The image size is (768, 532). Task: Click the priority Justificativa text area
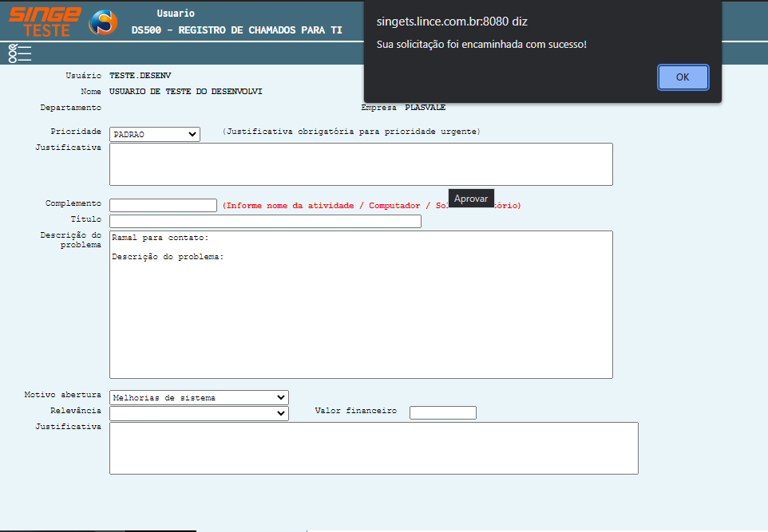click(361, 164)
